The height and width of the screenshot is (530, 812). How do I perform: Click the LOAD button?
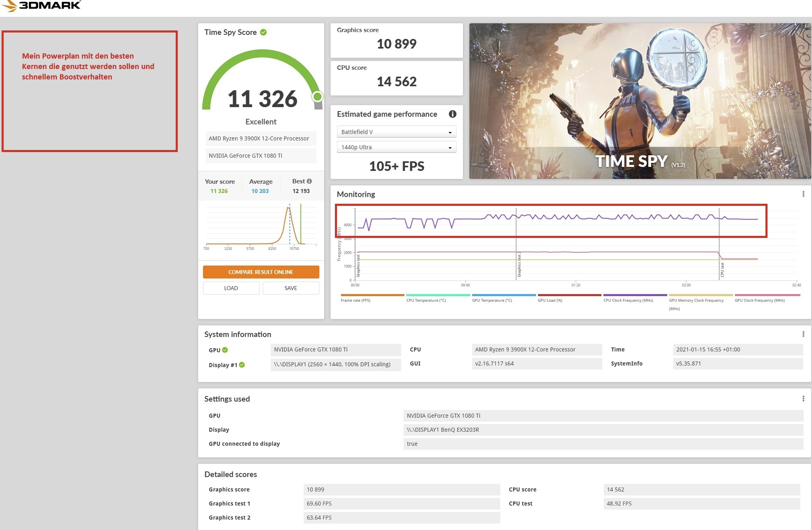click(x=231, y=288)
